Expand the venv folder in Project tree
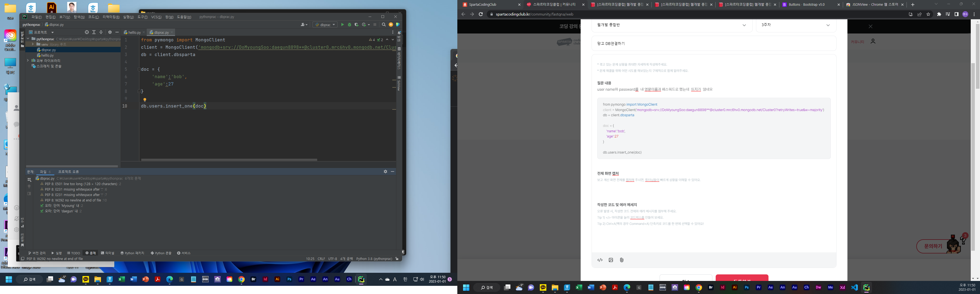The width and height of the screenshot is (980, 294). 33,44
